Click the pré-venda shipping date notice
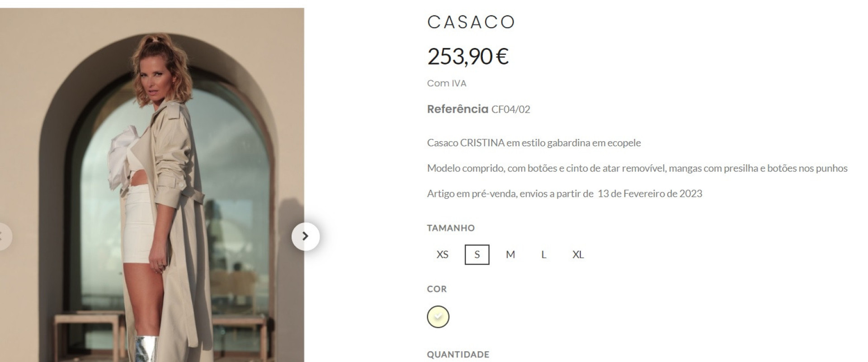 (565, 194)
